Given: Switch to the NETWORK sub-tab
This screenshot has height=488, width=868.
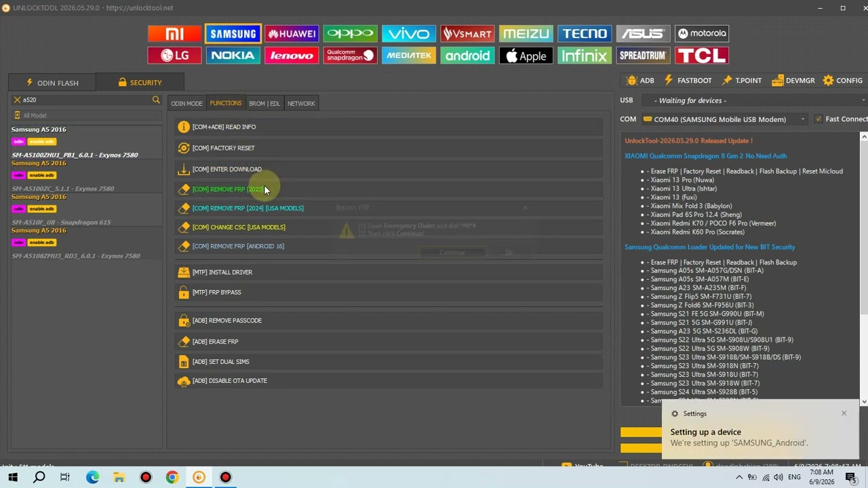Looking at the screenshot, I should (301, 104).
